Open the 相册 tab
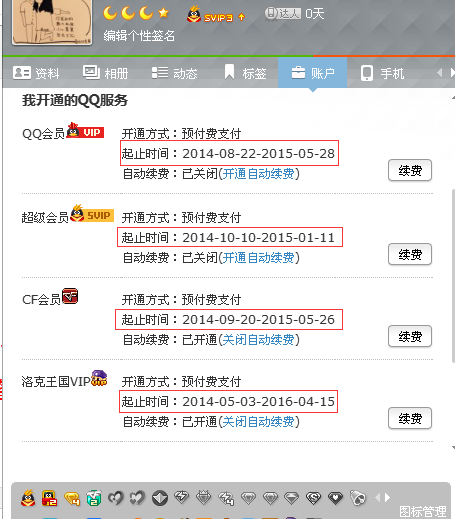 pos(105,73)
